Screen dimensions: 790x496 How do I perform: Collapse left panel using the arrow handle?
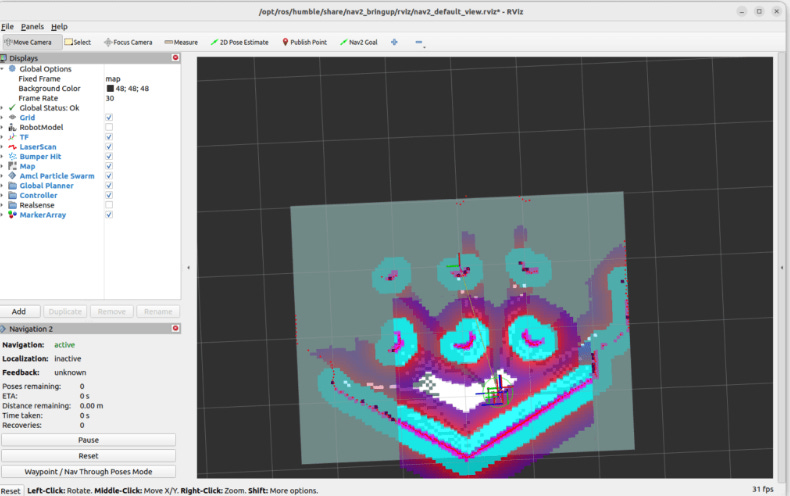pyautogui.click(x=188, y=268)
